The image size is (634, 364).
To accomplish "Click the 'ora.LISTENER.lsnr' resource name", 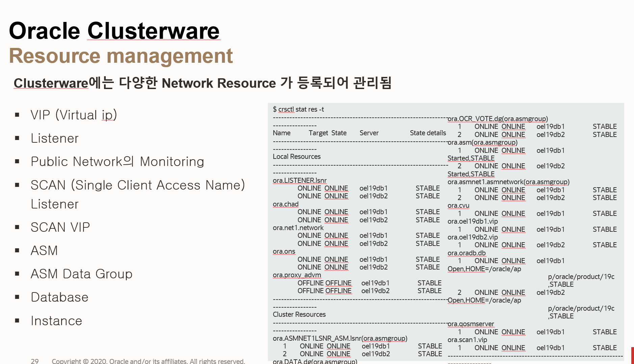I will point(300,180).
